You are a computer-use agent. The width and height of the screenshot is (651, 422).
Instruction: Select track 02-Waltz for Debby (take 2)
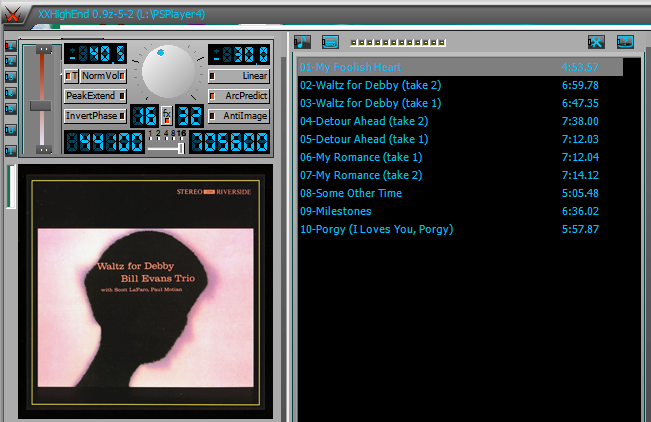[x=460, y=85]
